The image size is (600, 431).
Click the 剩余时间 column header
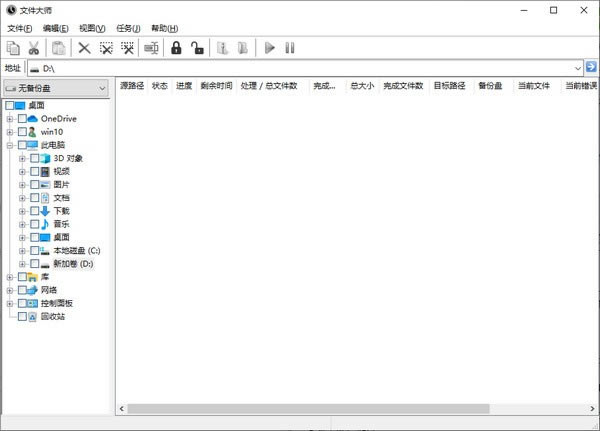coord(216,86)
